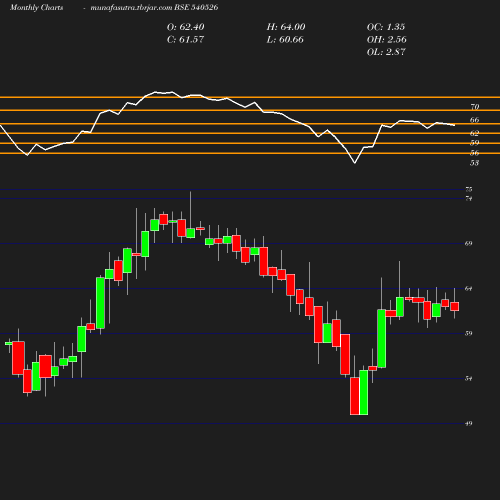This screenshot has height=500, width=500.
Task: Click the tall green candle rising from 59 to 65
Action: pyautogui.click(x=100, y=303)
